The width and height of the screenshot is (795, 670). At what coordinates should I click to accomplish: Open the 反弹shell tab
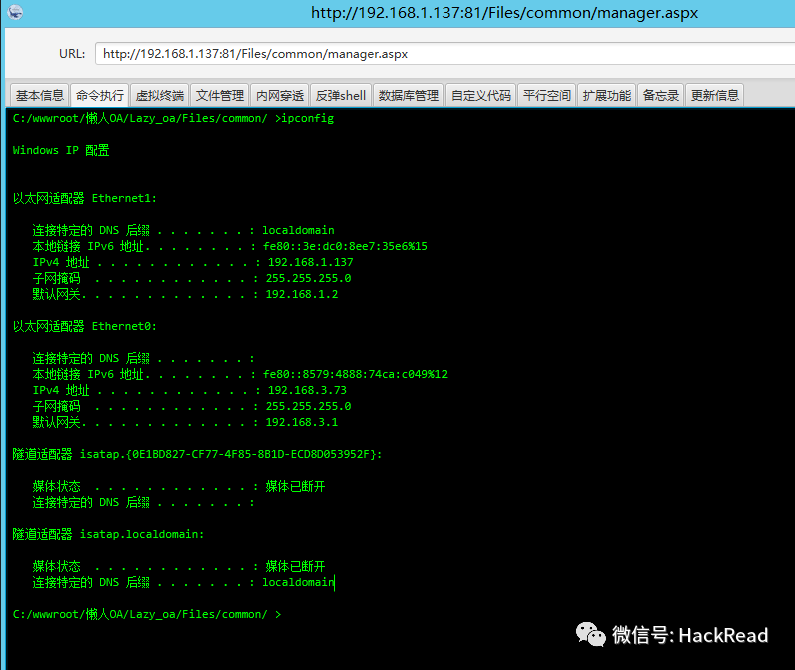(341, 95)
